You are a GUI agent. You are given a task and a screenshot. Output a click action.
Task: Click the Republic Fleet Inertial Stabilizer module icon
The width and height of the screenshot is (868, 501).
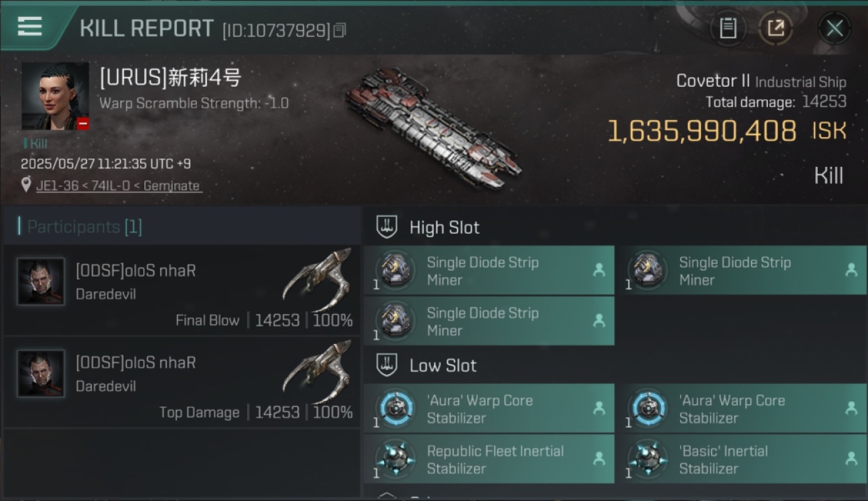[394, 460]
